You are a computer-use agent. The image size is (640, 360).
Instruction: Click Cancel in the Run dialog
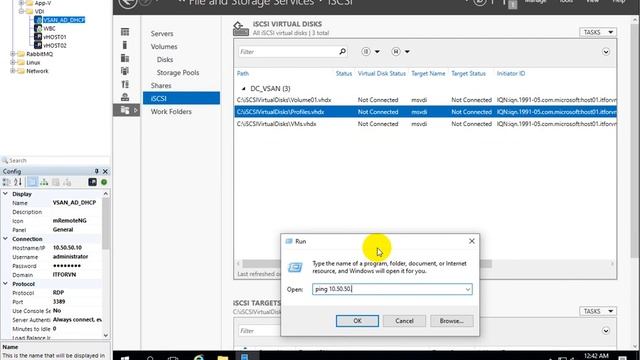point(404,321)
